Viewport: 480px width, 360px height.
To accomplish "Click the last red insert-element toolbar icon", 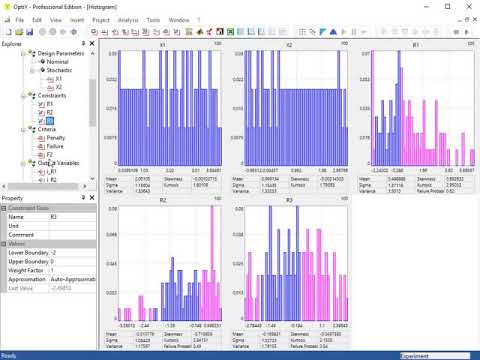I will coord(177,32).
